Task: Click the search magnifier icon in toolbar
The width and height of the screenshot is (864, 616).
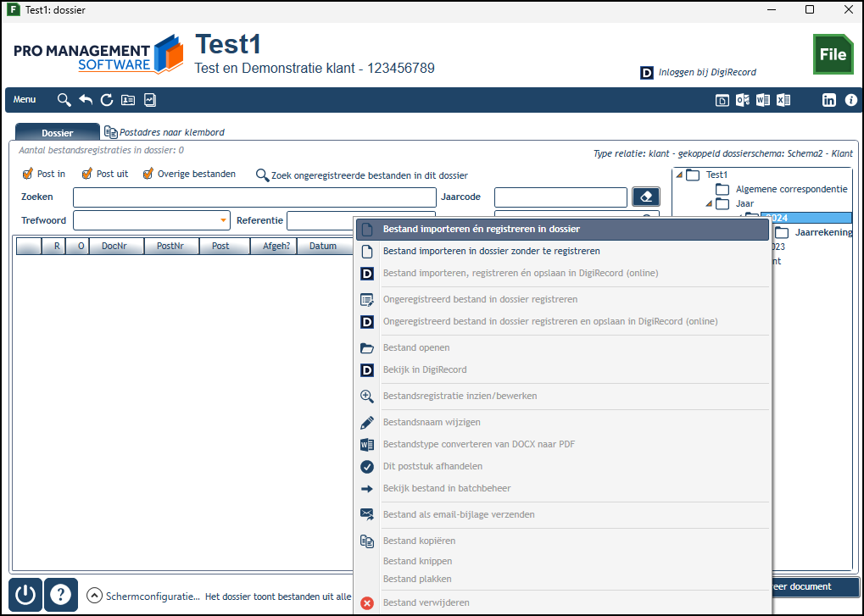Action: click(64, 100)
